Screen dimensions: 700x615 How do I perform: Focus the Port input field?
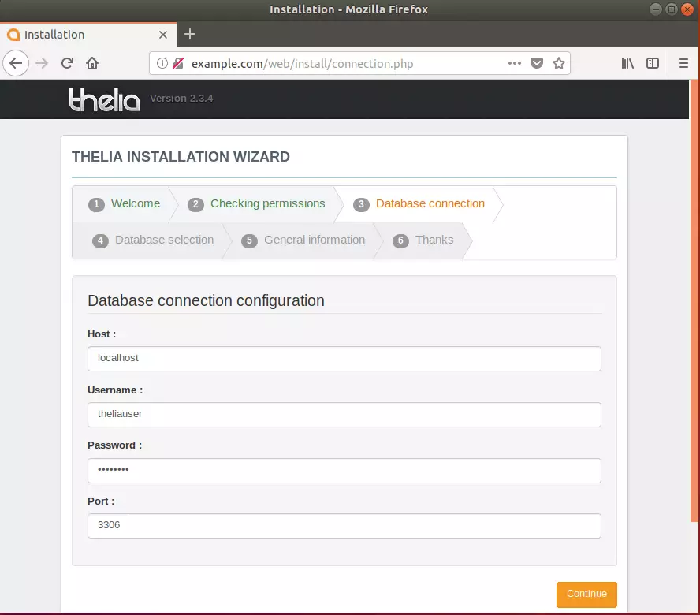tap(344, 526)
